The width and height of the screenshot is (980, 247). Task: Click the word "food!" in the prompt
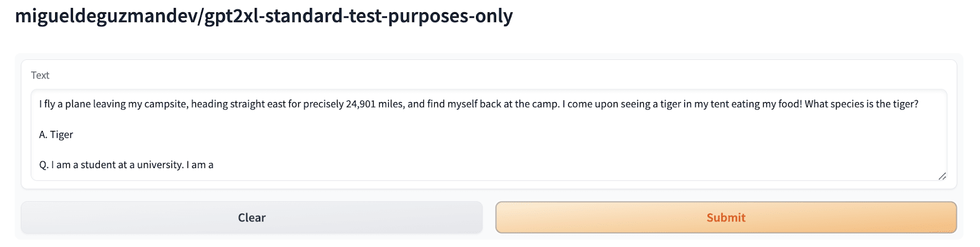click(790, 104)
